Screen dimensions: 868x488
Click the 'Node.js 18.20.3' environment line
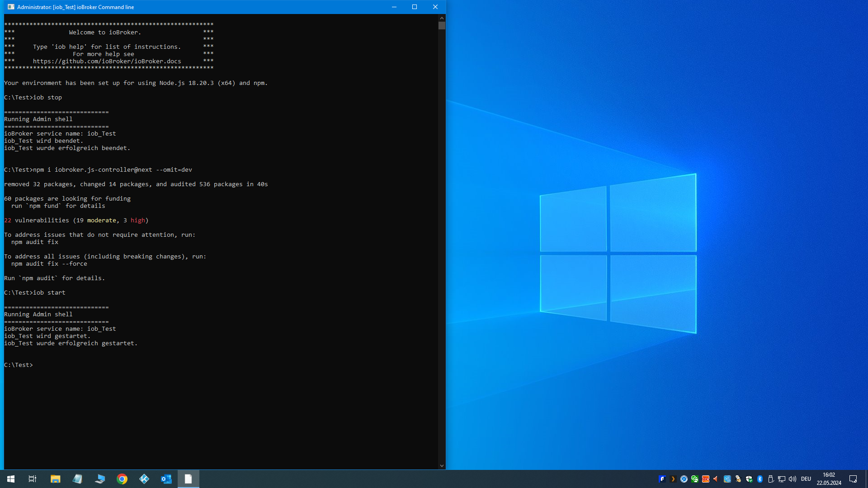click(x=136, y=83)
